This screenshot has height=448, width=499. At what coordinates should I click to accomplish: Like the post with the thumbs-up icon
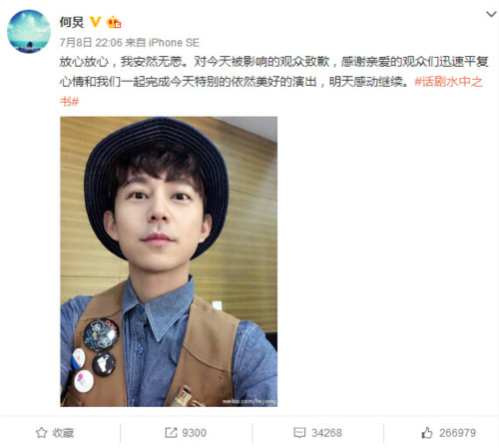[x=427, y=433]
